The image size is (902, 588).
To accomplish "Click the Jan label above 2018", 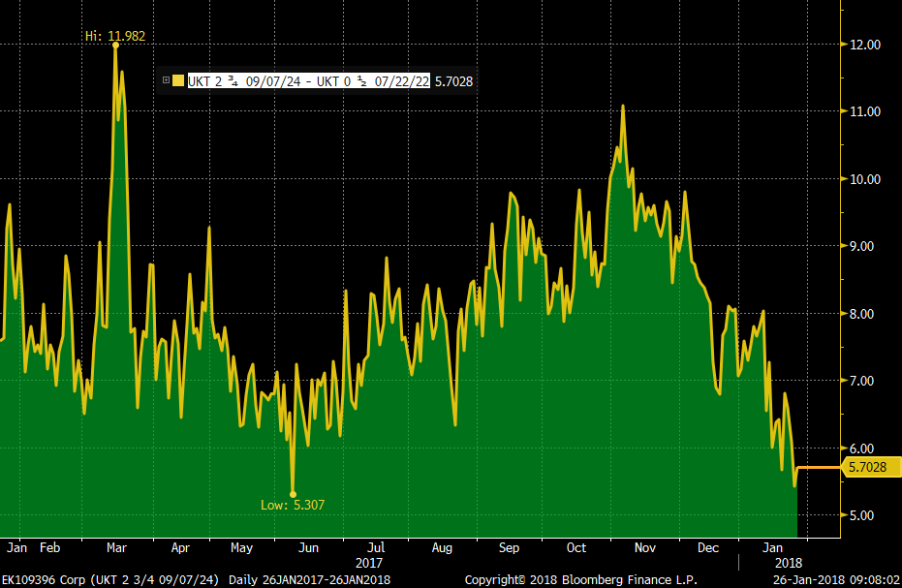I will (x=772, y=547).
